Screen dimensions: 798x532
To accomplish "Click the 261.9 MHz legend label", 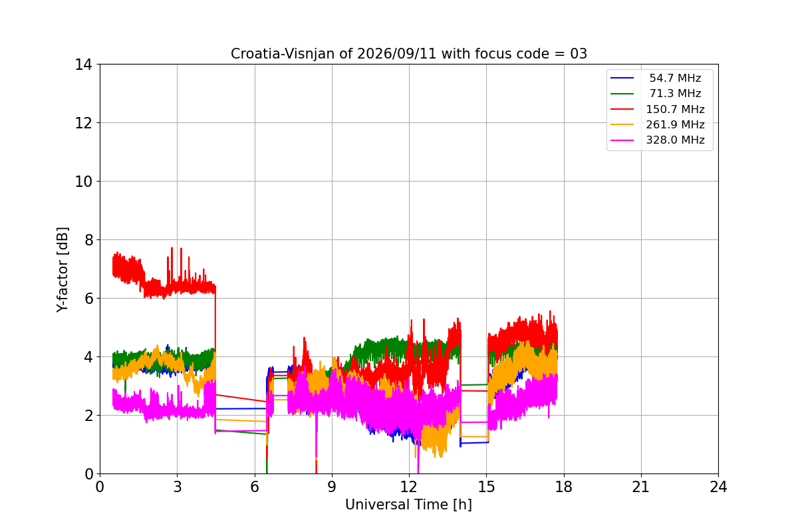I will (675, 124).
